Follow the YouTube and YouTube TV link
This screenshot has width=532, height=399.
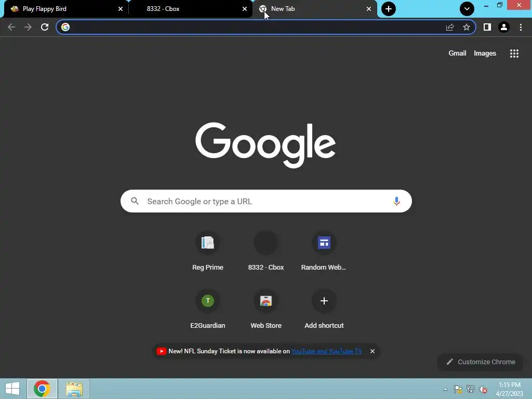coord(326,351)
